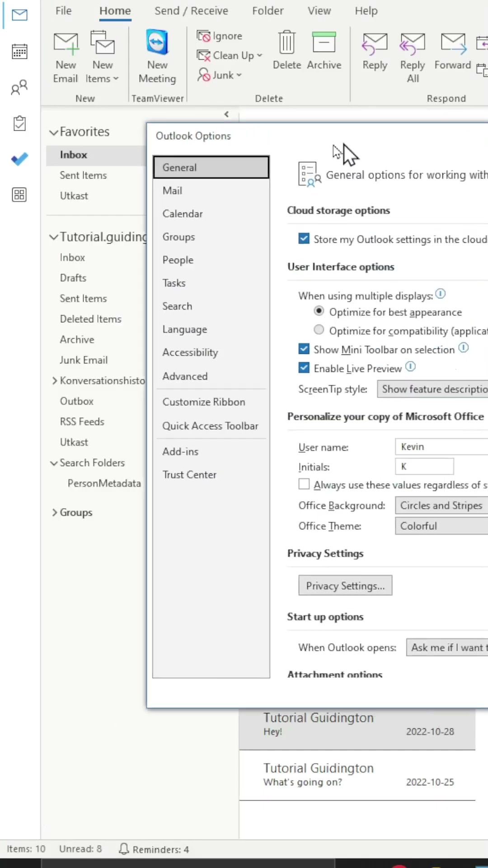The width and height of the screenshot is (488, 868).
Task: Open the Calendar view in left rail
Action: point(19,52)
